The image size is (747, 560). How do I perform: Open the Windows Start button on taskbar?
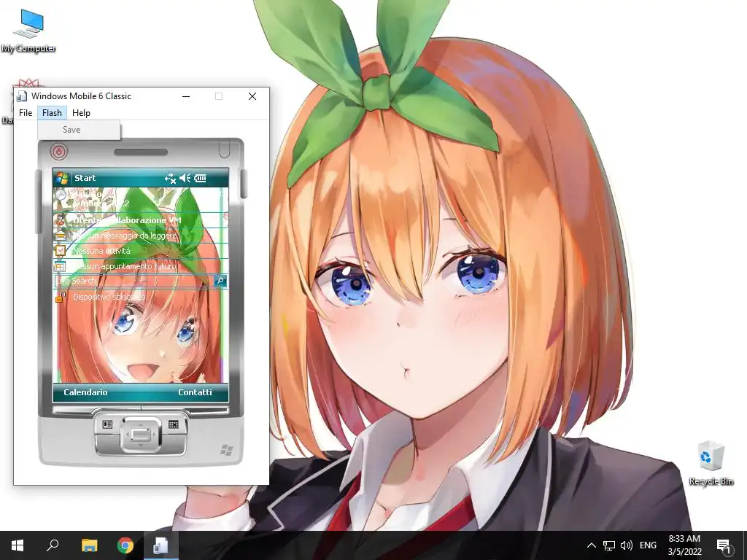18,545
